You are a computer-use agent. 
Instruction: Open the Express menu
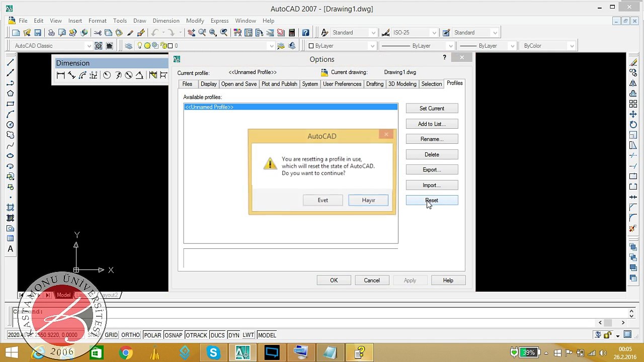(219, 21)
